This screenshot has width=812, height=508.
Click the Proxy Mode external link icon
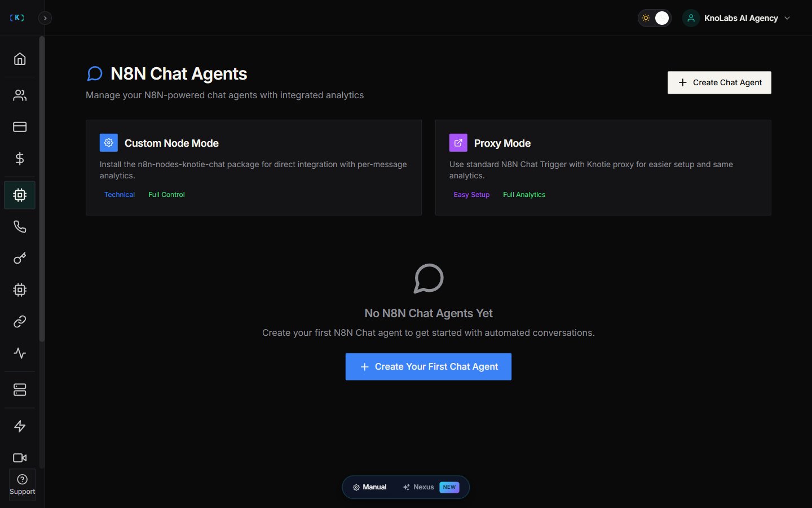(x=458, y=143)
